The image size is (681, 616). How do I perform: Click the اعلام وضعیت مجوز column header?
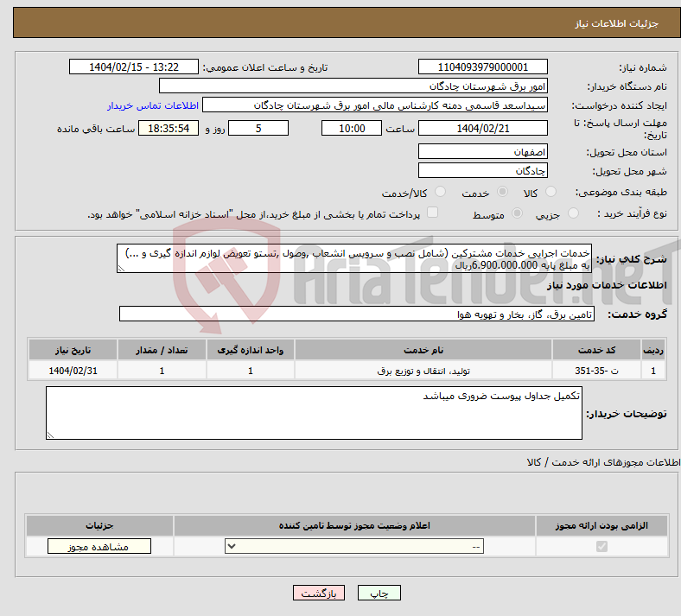point(354,525)
